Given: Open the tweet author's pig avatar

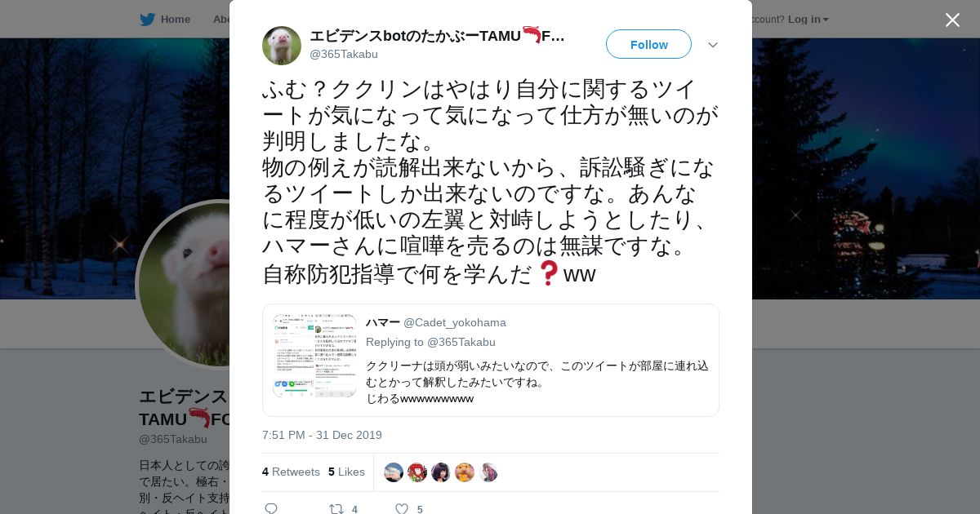Looking at the screenshot, I should pyautogui.click(x=282, y=46).
